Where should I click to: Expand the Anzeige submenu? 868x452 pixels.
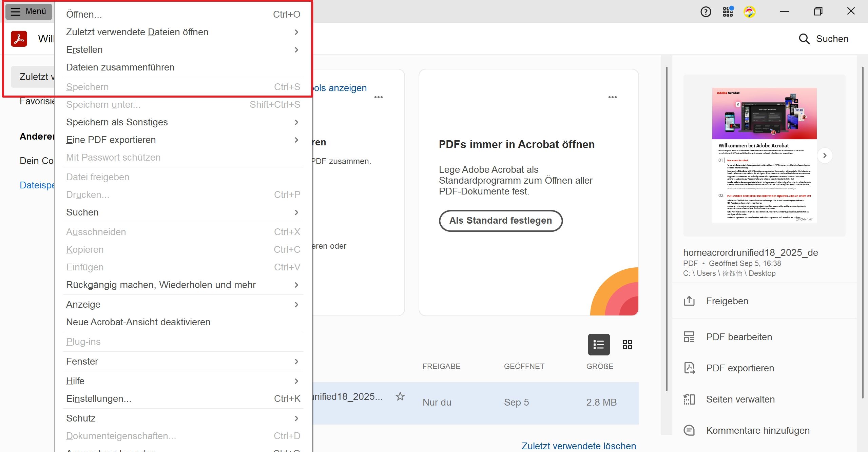pos(183,304)
